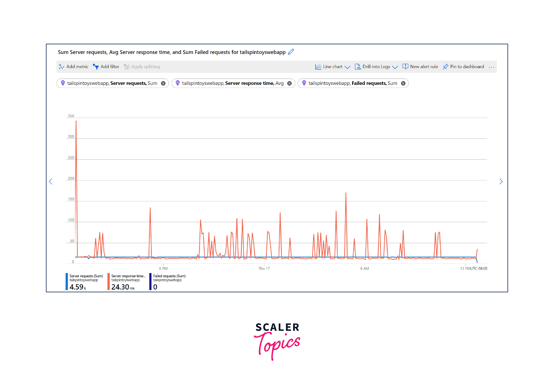Screen dimensions: 554x392
Task: Click the pencil icon to edit chart title
Action: pyautogui.click(x=291, y=52)
